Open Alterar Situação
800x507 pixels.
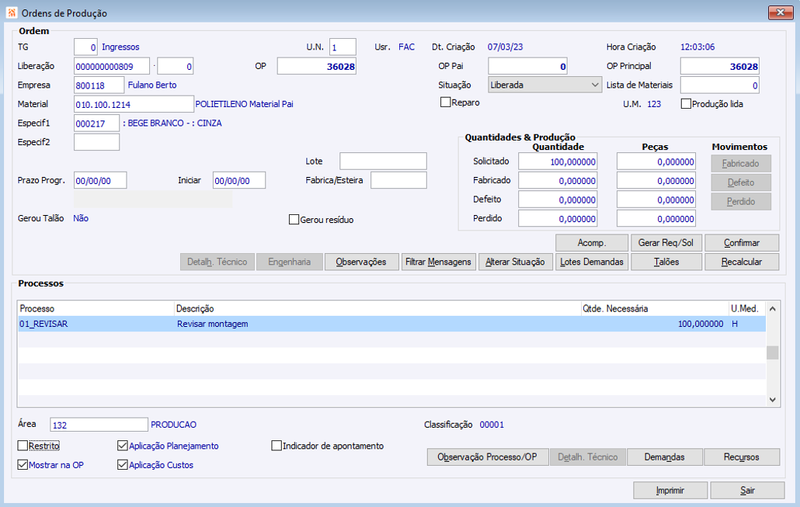point(515,262)
